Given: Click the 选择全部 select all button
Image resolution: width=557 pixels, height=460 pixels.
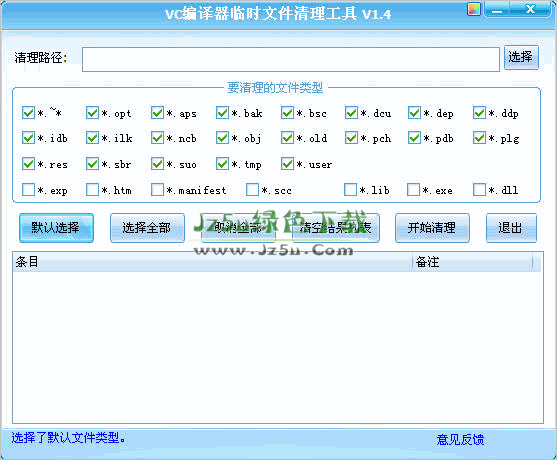Looking at the screenshot, I should 147,228.
